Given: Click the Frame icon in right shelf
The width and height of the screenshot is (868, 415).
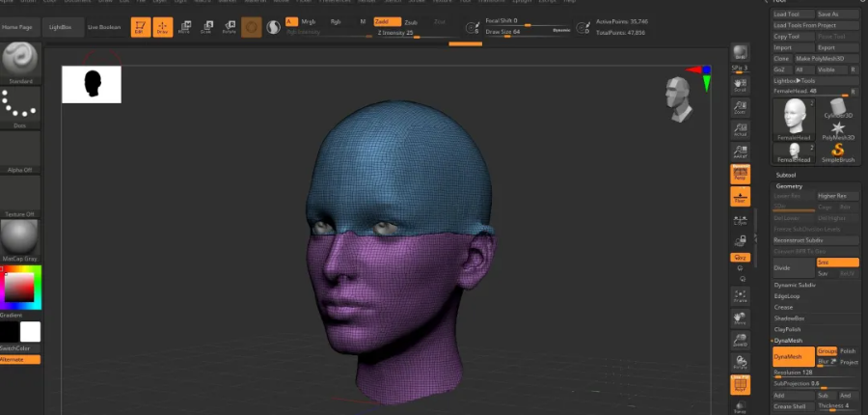Looking at the screenshot, I should (x=740, y=296).
